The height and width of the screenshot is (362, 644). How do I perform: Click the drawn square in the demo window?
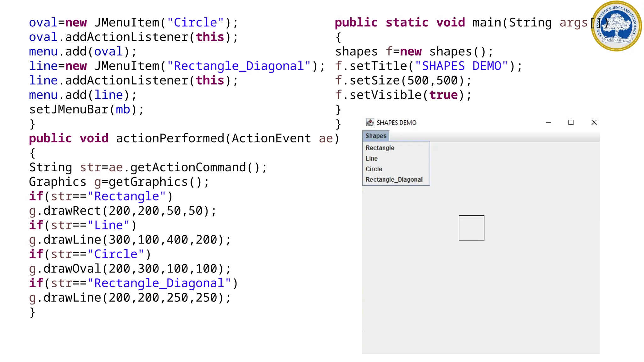tap(471, 228)
